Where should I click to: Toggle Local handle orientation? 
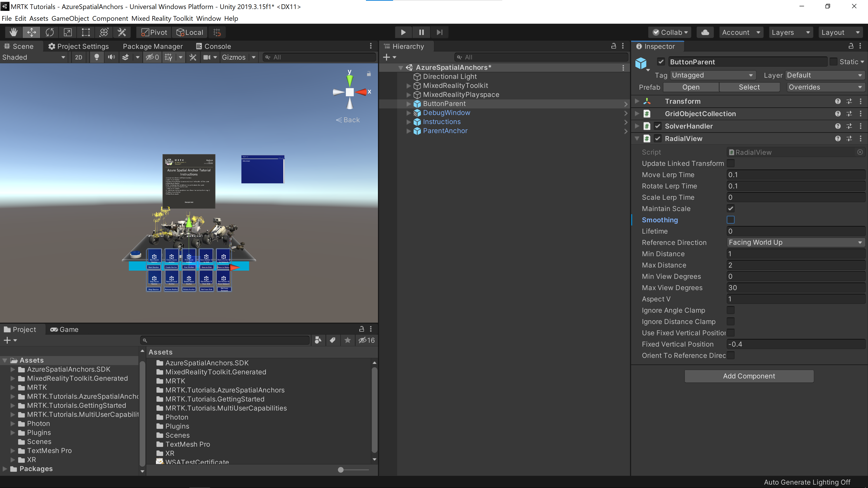click(189, 32)
